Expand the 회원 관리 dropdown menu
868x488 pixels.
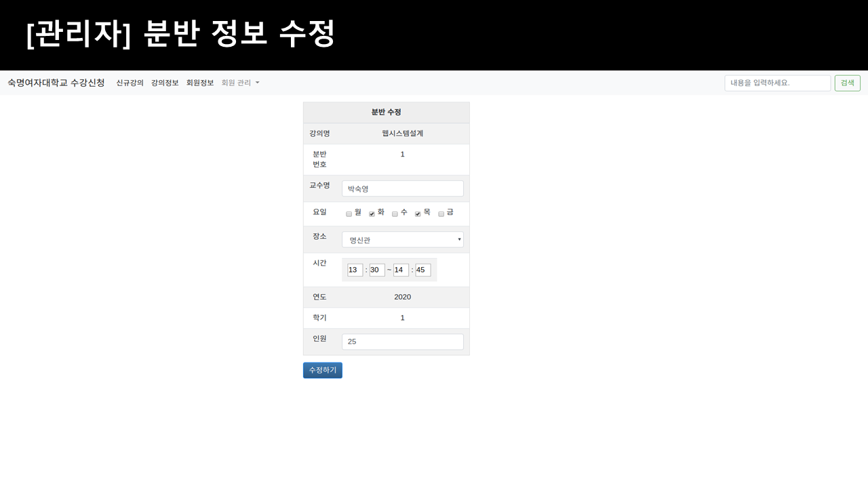click(239, 83)
